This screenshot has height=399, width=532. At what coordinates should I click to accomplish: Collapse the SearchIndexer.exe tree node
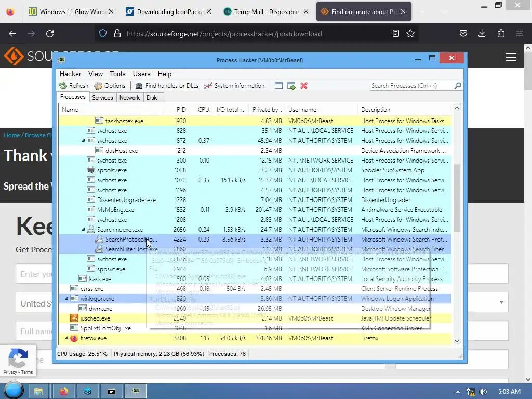click(x=83, y=229)
